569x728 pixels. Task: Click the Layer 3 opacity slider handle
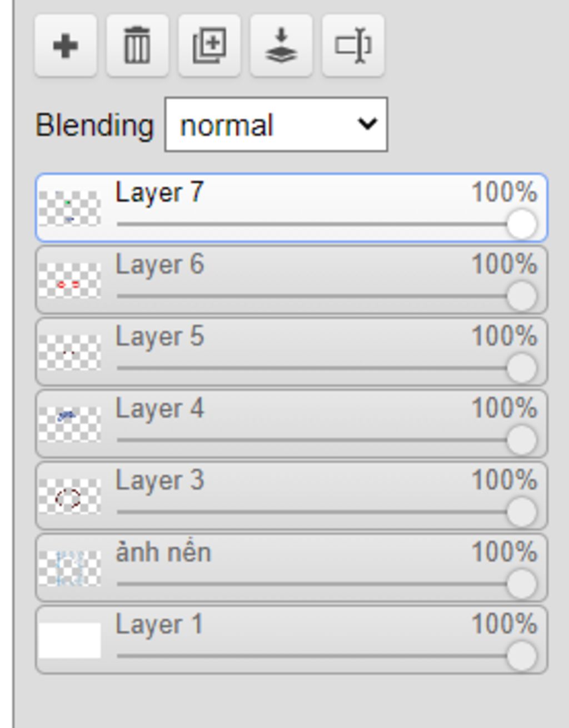pyautogui.click(x=522, y=512)
